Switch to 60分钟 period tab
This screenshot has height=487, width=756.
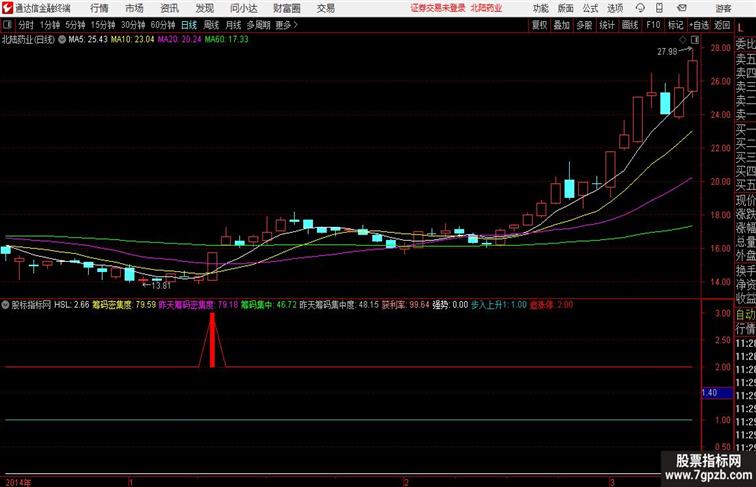pos(163,25)
